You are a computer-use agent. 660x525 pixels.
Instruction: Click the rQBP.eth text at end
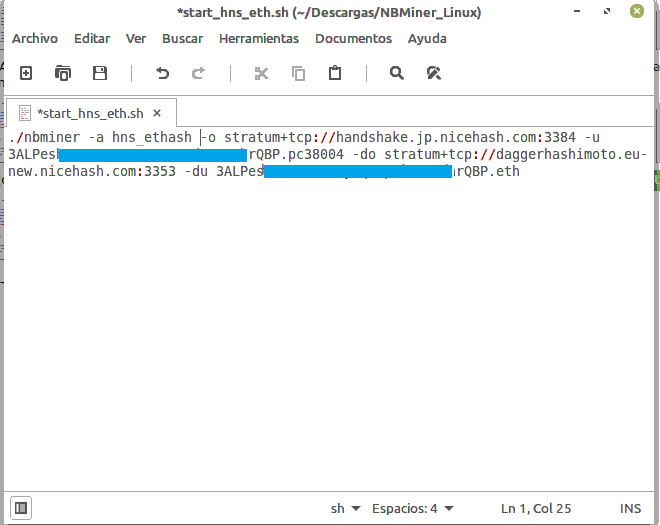(x=488, y=171)
